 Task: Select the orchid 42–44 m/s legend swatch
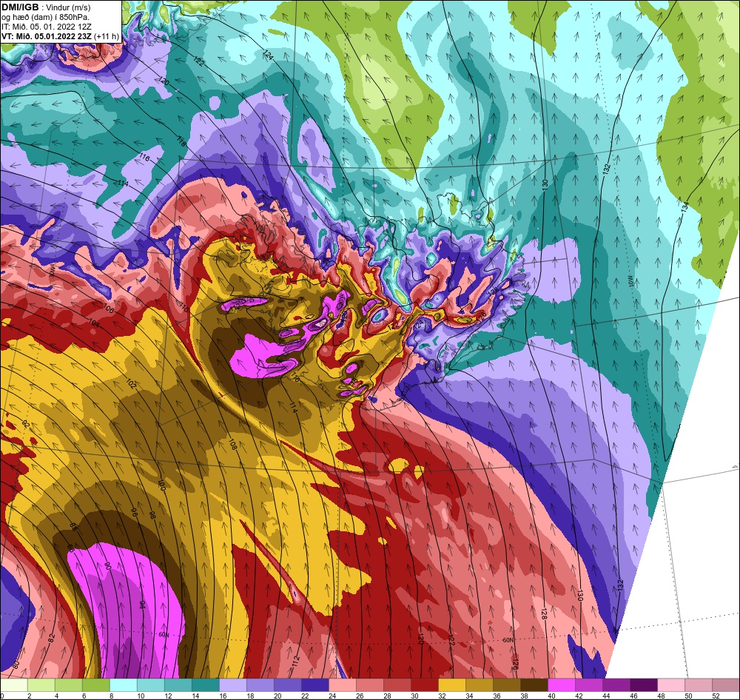[x=589, y=685]
